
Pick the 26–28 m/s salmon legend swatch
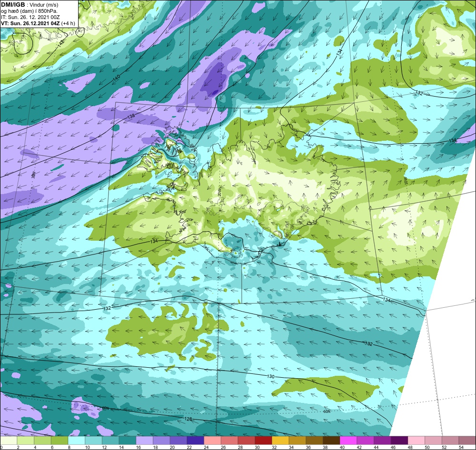tap(229, 440)
